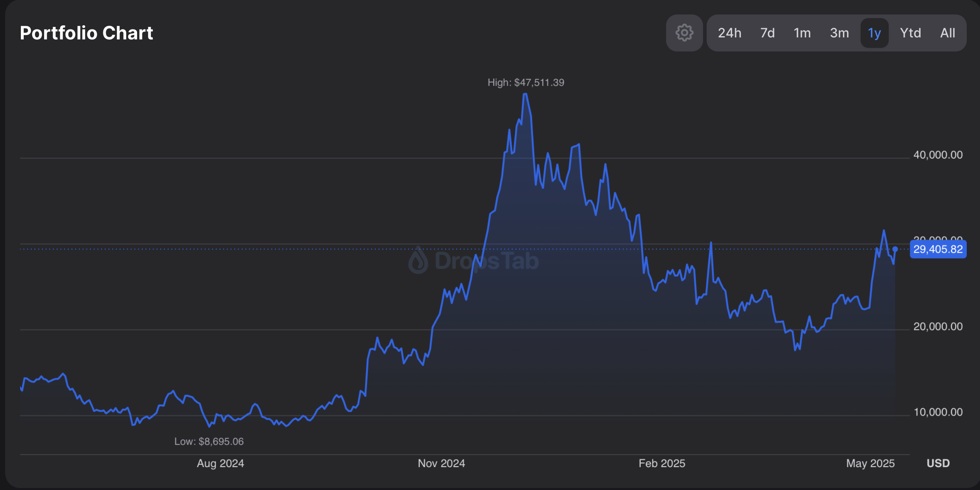
Task: Click the 40,000.00 y-axis label
Action: click(938, 155)
